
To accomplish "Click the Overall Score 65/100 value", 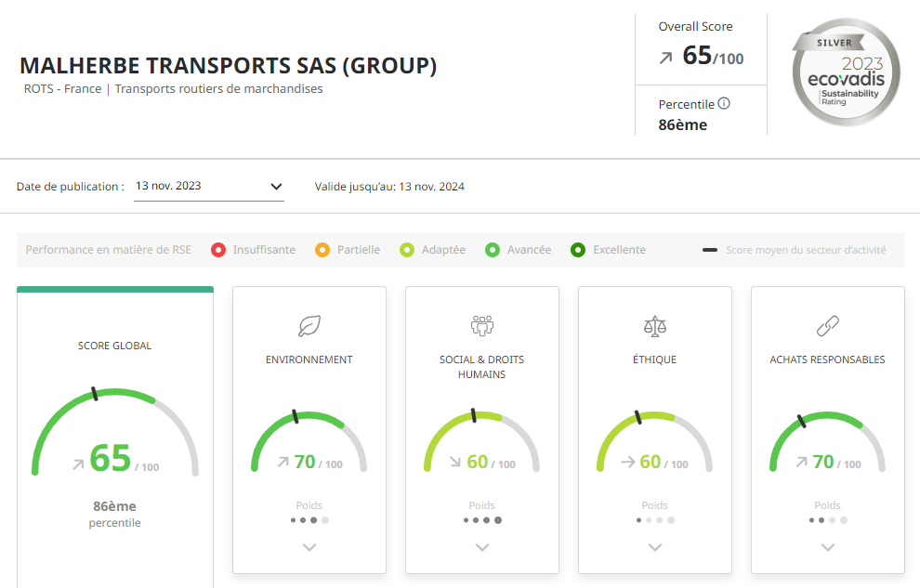I will 713,57.
